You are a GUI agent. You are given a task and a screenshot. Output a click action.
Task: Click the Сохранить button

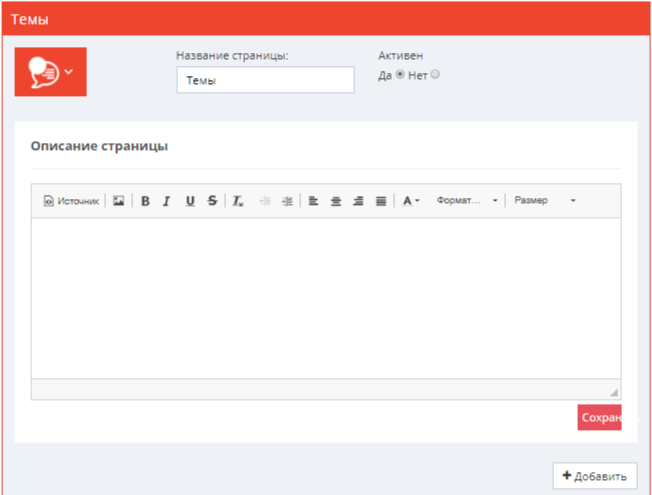[x=600, y=418]
